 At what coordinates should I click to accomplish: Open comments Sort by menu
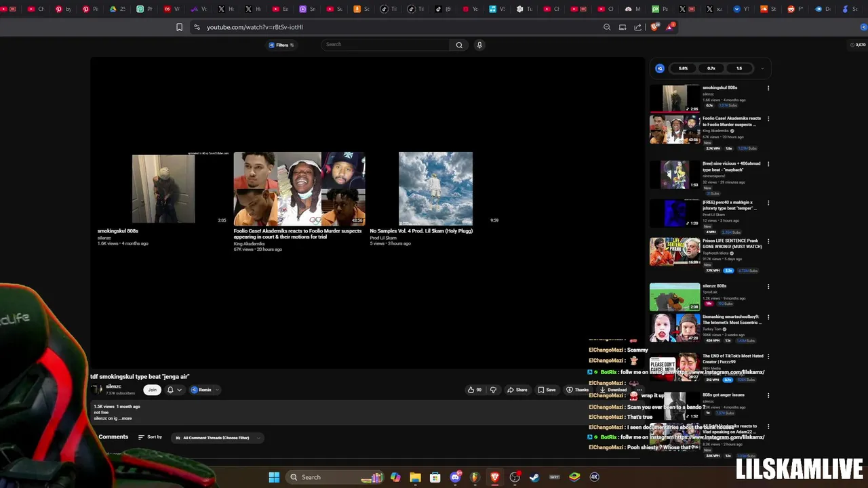point(150,437)
